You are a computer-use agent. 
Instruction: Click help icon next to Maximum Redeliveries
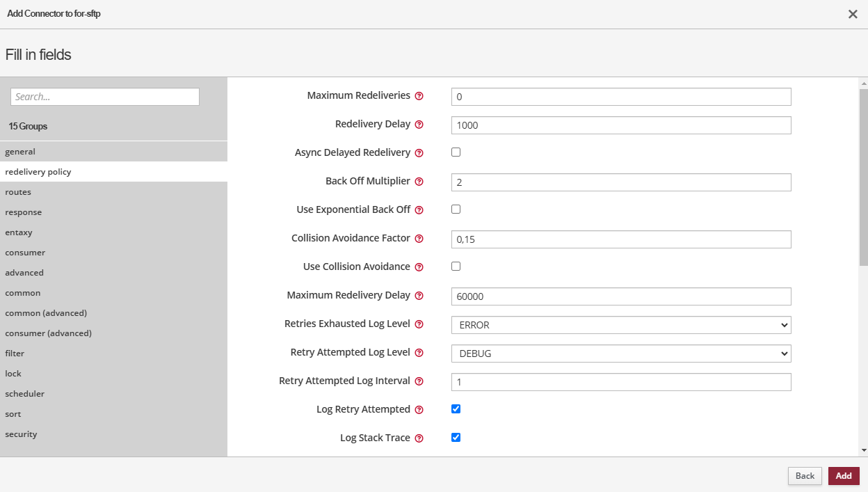pos(419,96)
